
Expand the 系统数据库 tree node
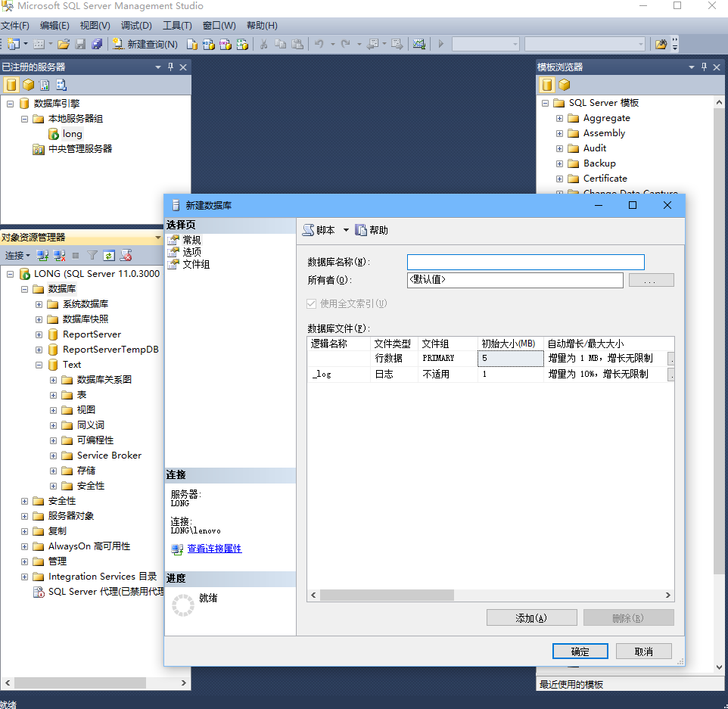pyautogui.click(x=39, y=305)
